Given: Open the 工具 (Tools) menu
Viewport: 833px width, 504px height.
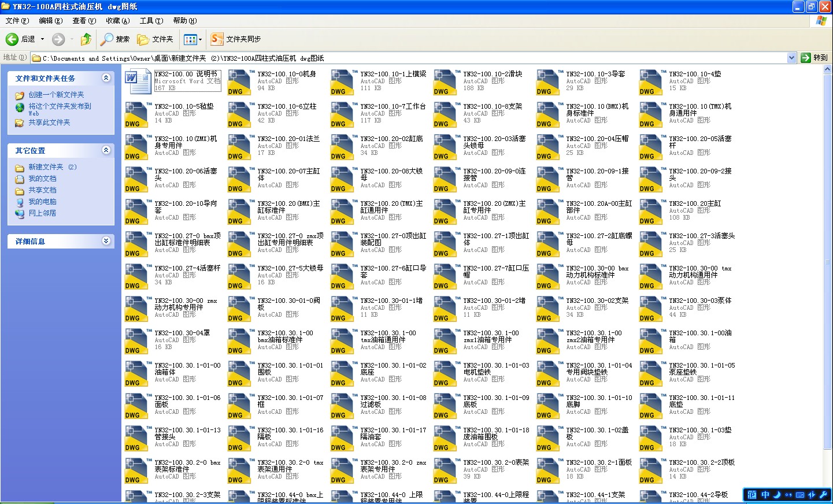Looking at the screenshot, I should coord(151,20).
